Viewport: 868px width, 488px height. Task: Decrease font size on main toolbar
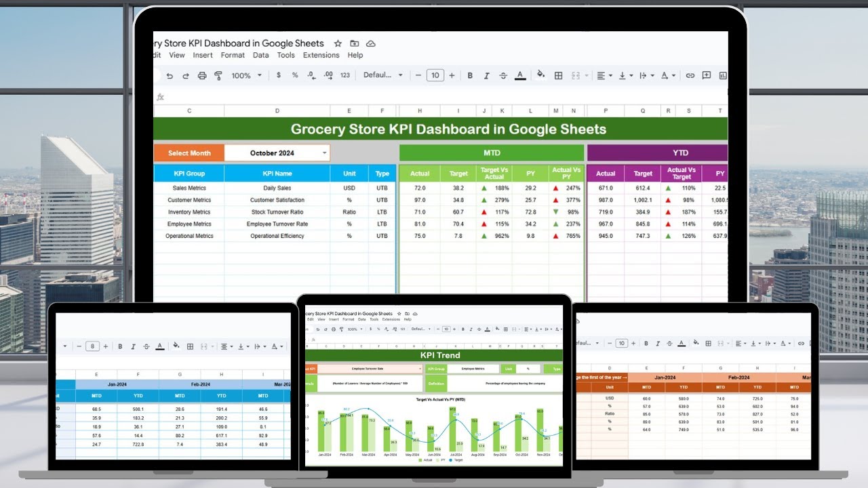click(418, 75)
